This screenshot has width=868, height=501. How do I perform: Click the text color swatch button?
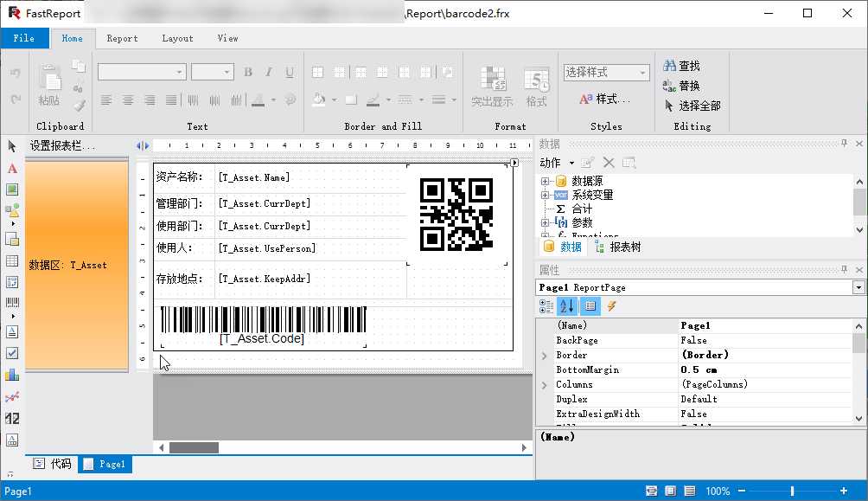258,100
